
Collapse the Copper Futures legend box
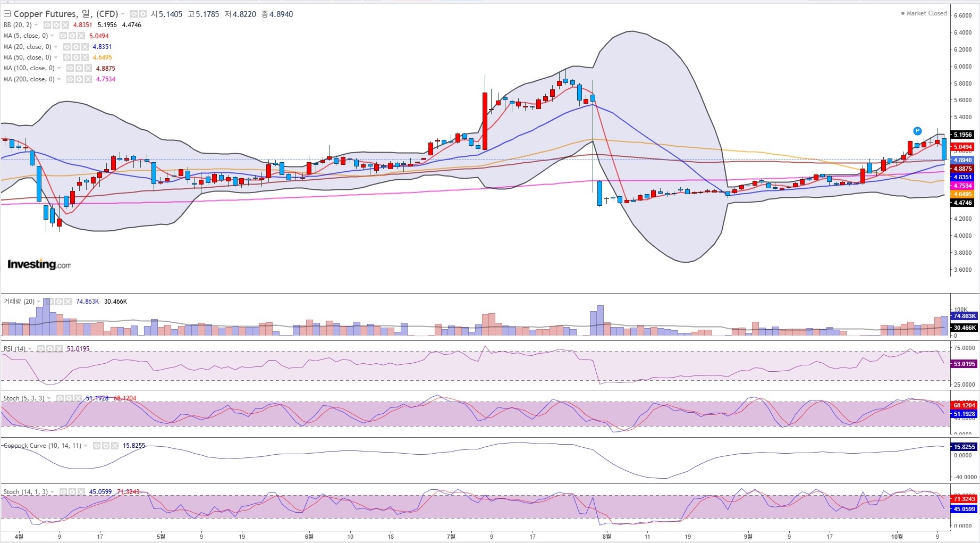(x=7, y=14)
